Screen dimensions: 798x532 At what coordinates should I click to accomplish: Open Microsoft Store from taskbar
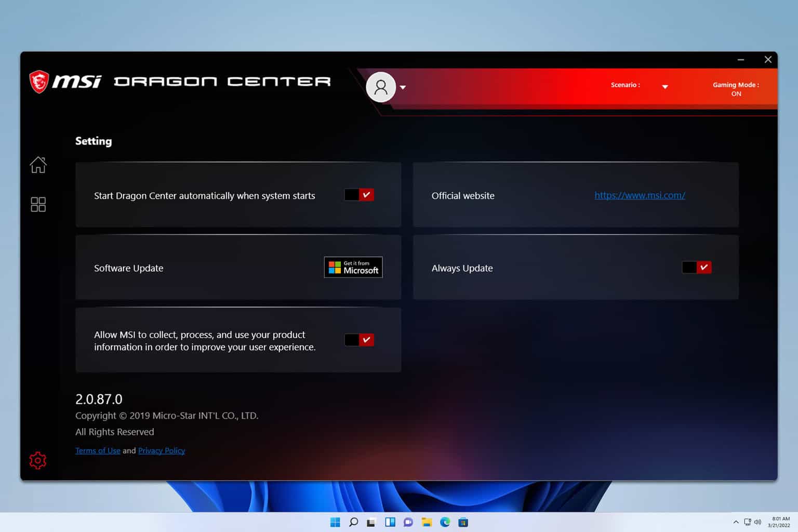pyautogui.click(x=463, y=522)
